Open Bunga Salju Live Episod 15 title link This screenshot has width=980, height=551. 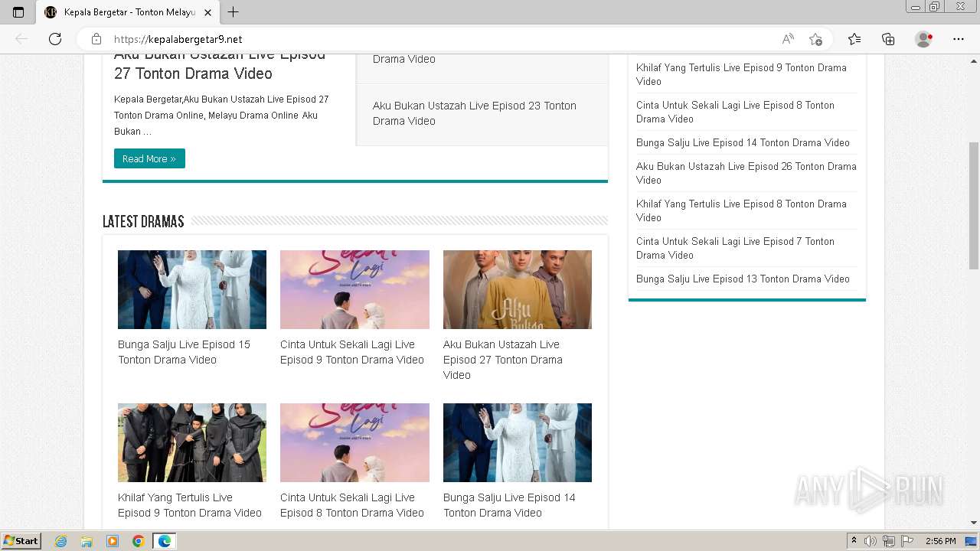(184, 352)
